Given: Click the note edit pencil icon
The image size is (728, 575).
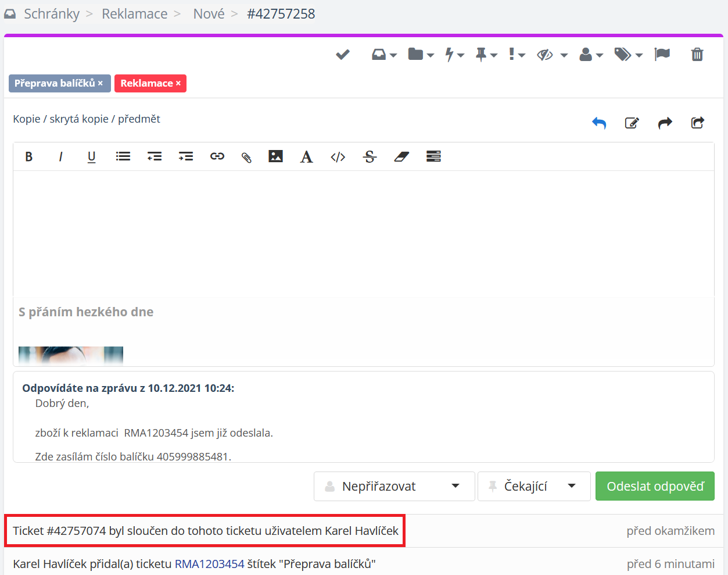Looking at the screenshot, I should pyautogui.click(x=632, y=123).
